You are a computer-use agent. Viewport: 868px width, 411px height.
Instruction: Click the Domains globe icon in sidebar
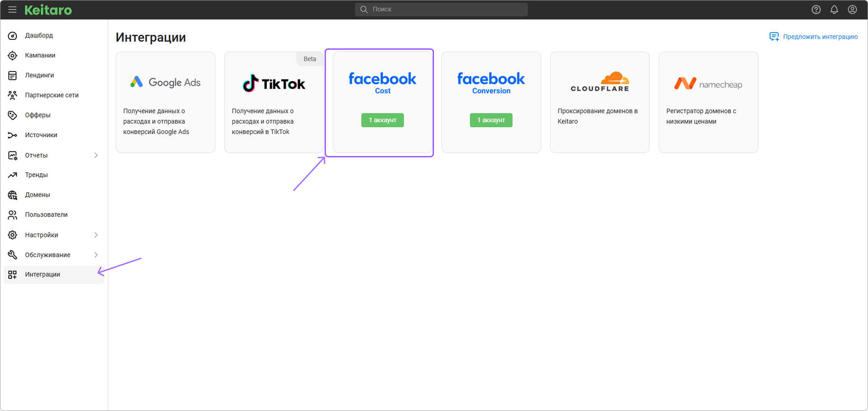[x=13, y=195]
